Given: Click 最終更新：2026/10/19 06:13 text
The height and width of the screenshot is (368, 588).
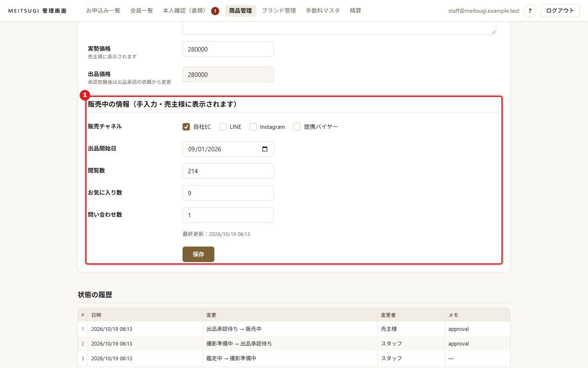Looking at the screenshot, I should [x=216, y=234].
